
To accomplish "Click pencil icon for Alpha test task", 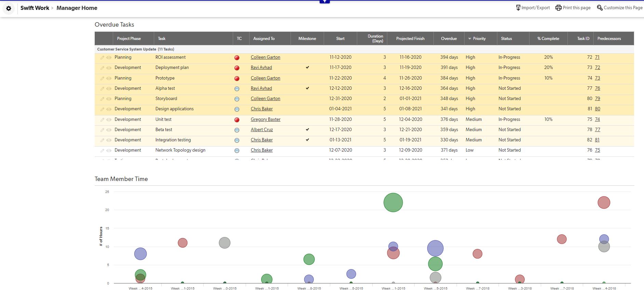I will point(102,89).
